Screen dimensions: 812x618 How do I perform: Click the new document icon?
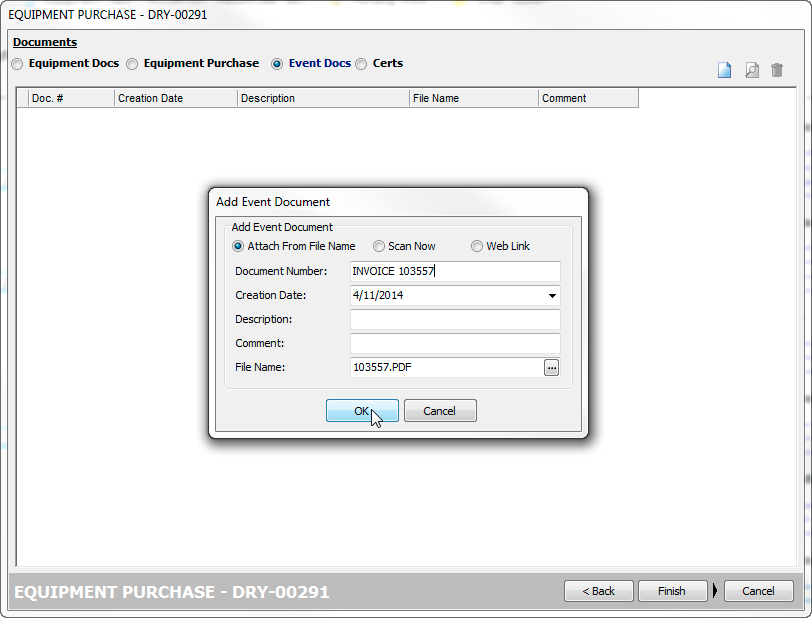tap(724, 70)
